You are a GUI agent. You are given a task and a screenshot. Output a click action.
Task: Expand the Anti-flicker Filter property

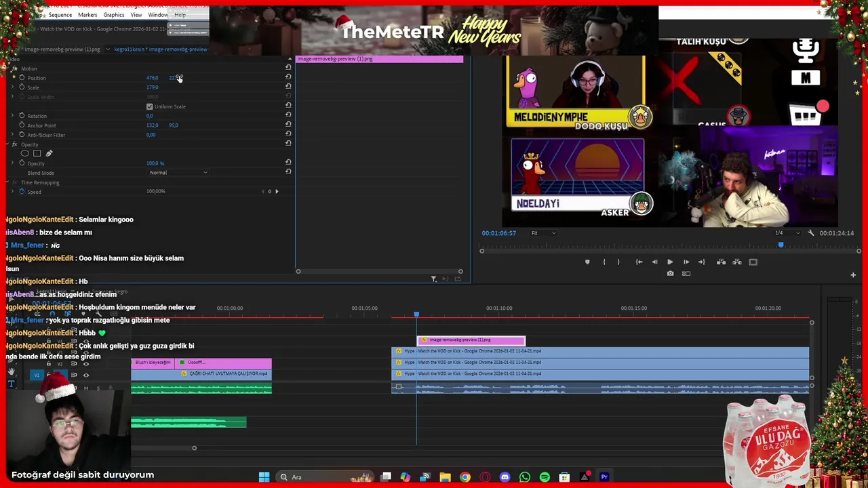(x=12, y=134)
